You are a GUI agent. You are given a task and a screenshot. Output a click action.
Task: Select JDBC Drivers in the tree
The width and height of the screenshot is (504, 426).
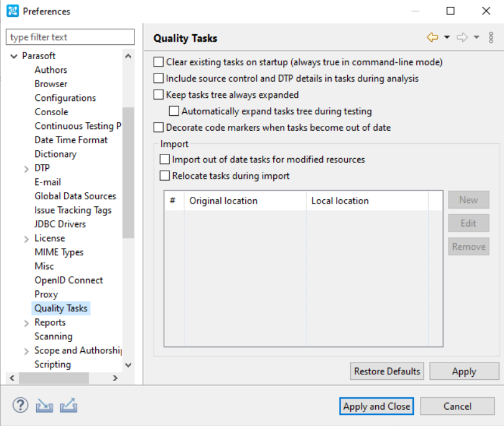click(x=60, y=224)
